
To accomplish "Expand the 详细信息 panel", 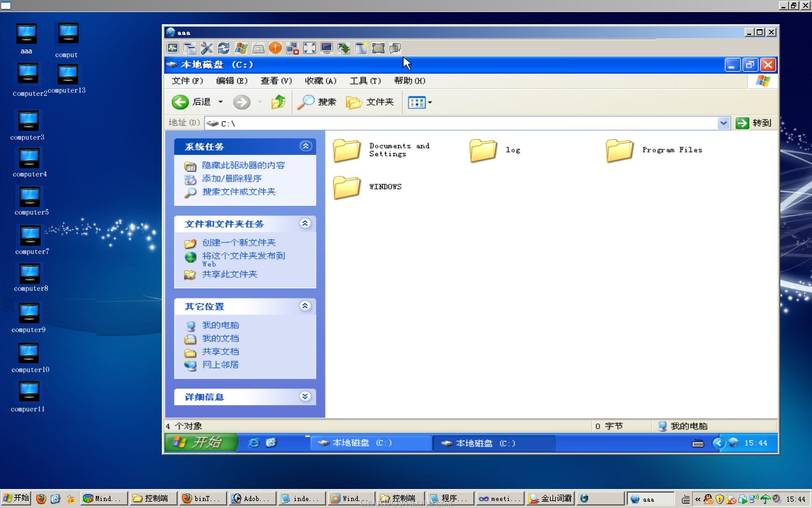I will [x=305, y=396].
